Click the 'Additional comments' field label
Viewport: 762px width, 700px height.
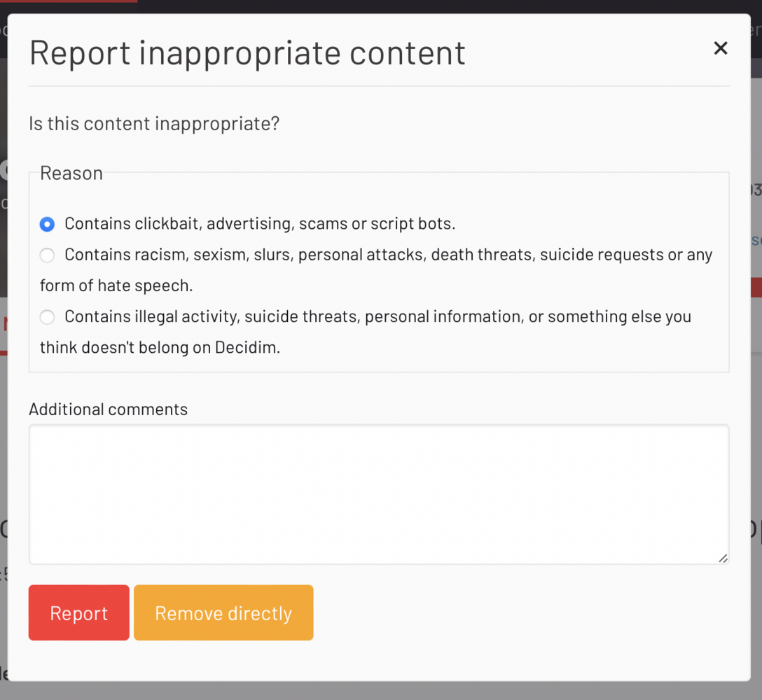pos(108,409)
